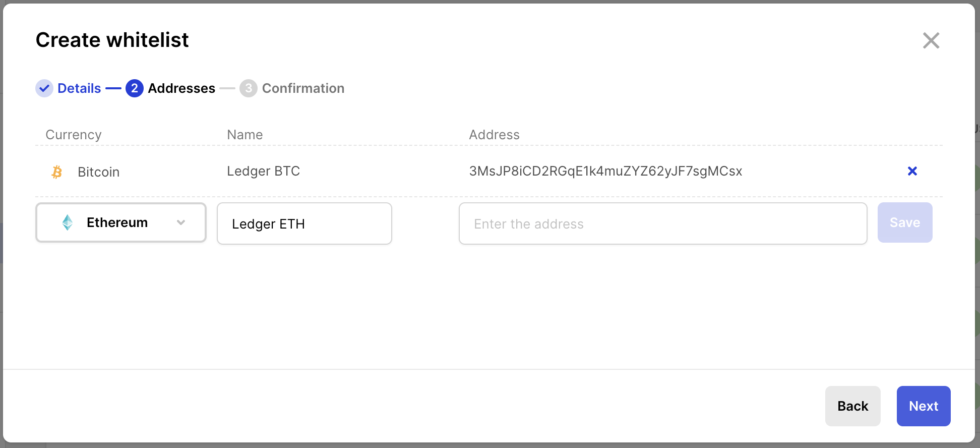Click the step 2 number circle
Screen dimensions: 980x448
click(x=134, y=88)
